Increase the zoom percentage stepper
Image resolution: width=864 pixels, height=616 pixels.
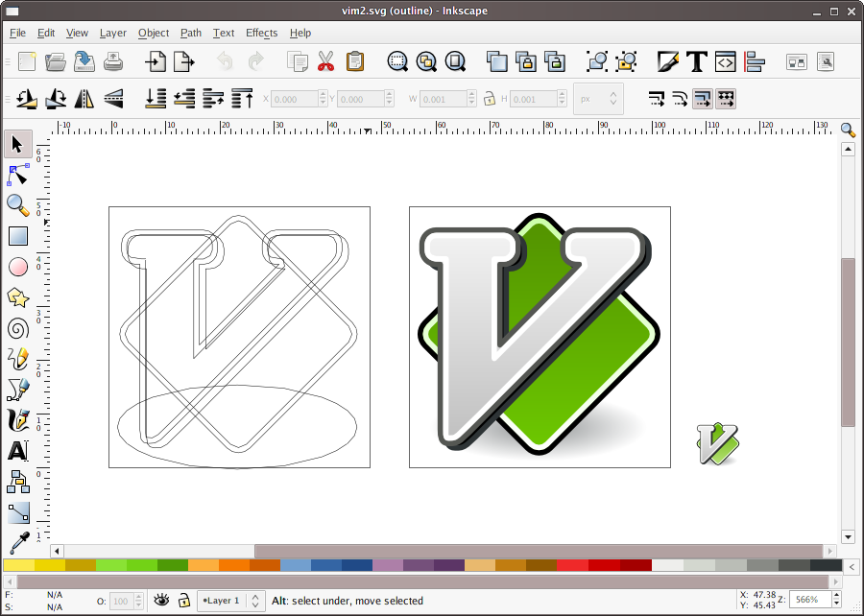tap(836, 596)
